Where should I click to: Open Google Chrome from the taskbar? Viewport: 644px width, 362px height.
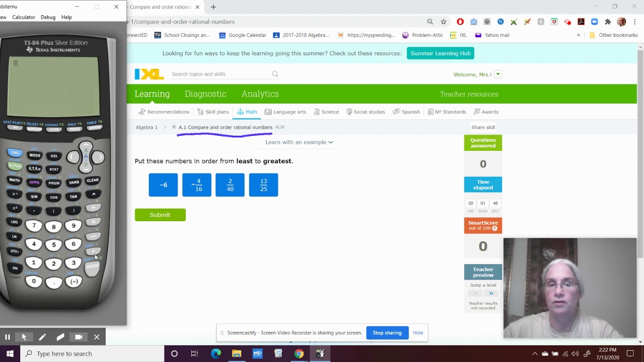299,353
